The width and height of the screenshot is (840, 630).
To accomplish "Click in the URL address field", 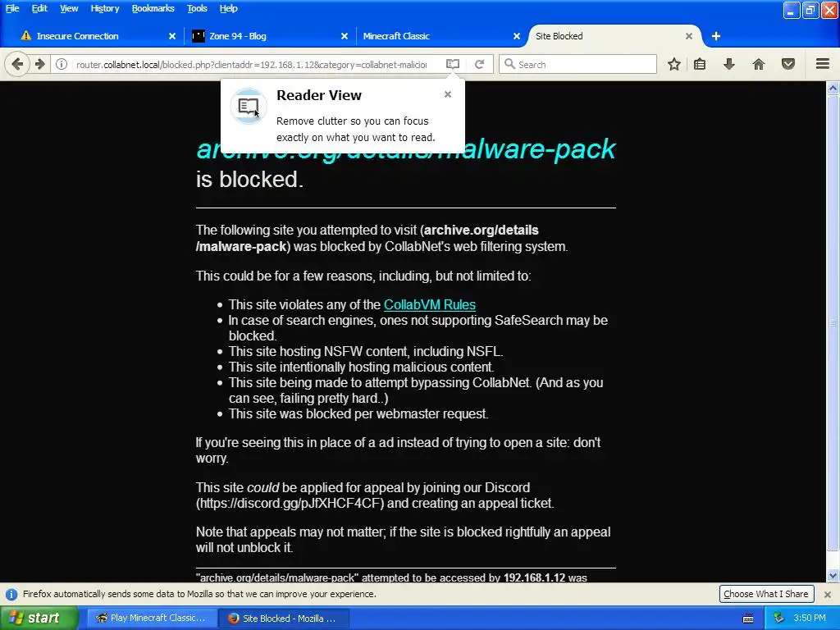I will [x=251, y=64].
